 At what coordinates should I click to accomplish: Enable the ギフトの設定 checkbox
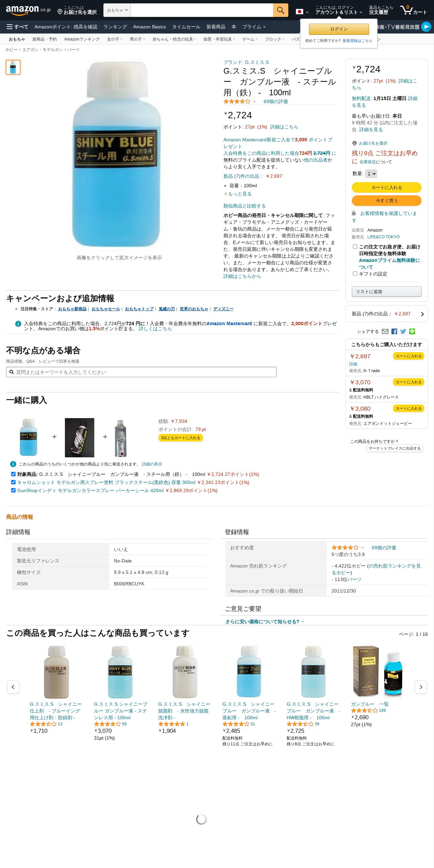point(355,273)
